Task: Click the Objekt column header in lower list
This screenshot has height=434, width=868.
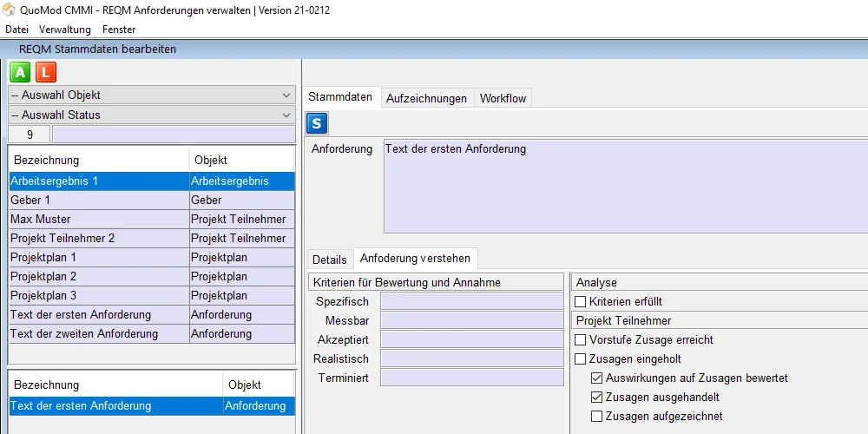Action: click(259, 385)
